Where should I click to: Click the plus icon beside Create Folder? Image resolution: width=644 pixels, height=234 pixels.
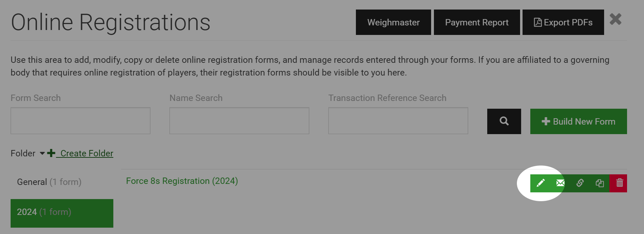51,153
